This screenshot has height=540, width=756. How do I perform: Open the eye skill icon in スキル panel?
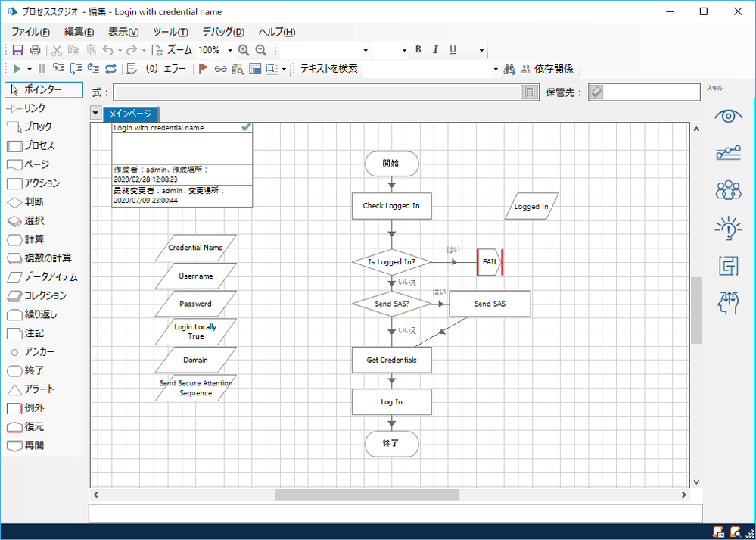tap(729, 116)
